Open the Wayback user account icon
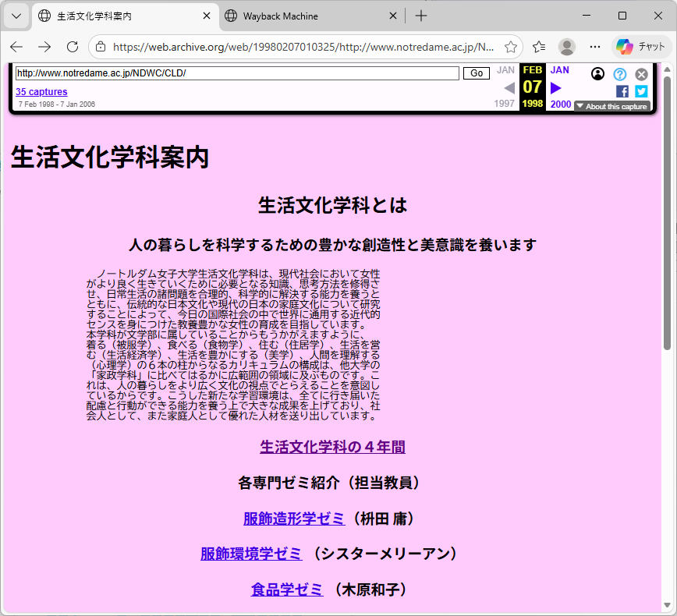The width and height of the screenshot is (677, 616). [598, 74]
